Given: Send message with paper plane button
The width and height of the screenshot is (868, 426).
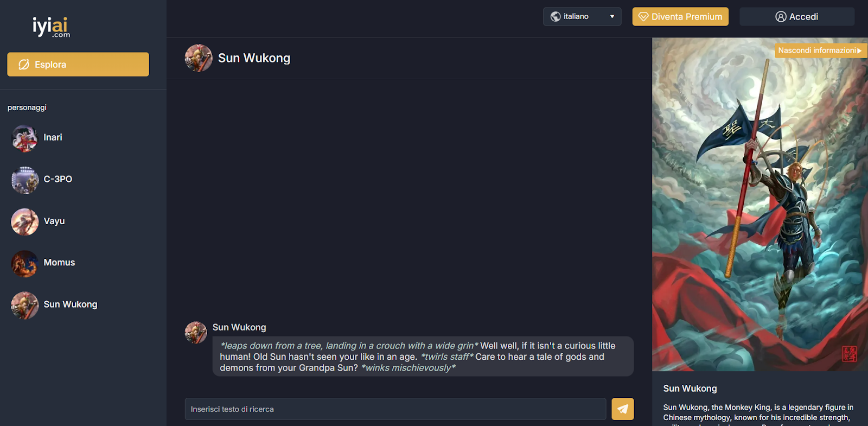Looking at the screenshot, I should (x=623, y=409).
